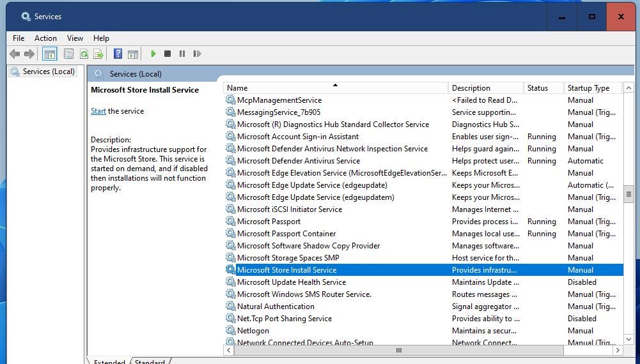Screen dimensions: 640x364
Task: Select Microsoft (R) Diagnostics Hub Standard Collector Service
Action: [333, 125]
